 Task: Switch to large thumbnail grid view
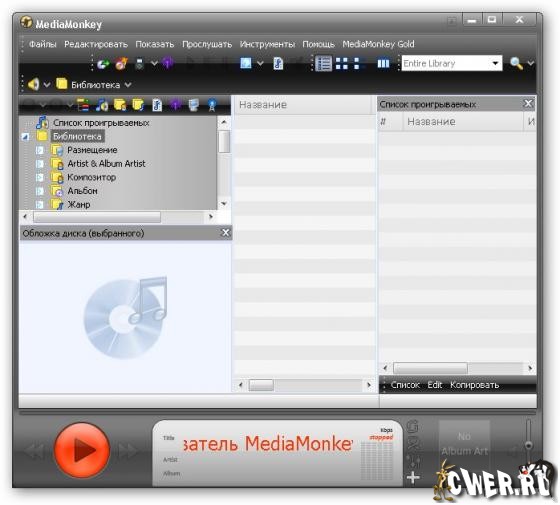click(342, 64)
